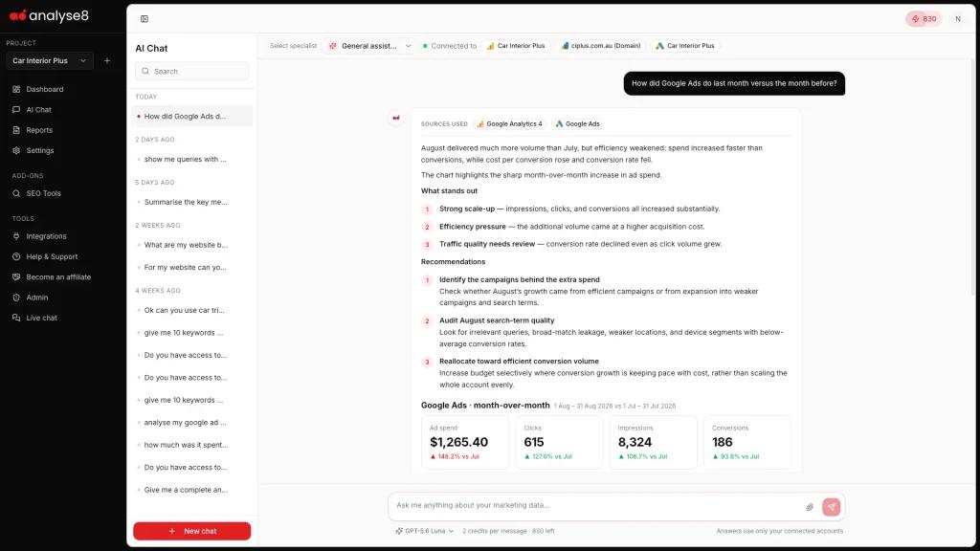Open chat 'how much was it spent...'
This screenshot has height=551, width=980.
coord(191,445)
